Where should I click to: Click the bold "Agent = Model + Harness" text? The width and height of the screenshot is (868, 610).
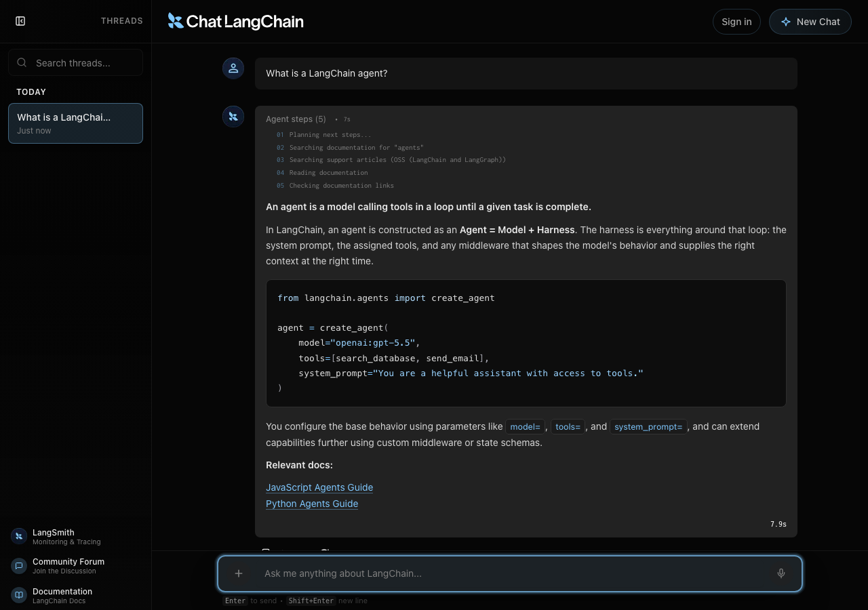(517, 230)
